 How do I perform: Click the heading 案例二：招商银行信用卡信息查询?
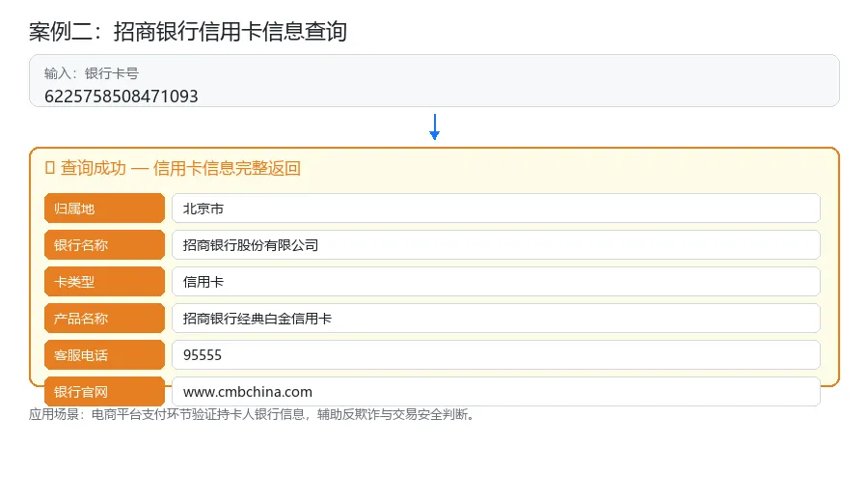pos(188,32)
